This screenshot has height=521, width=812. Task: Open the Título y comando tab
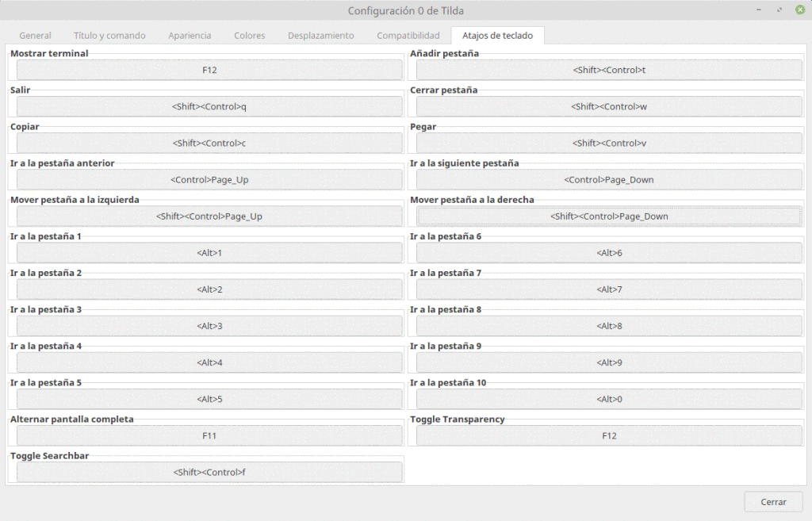(109, 35)
